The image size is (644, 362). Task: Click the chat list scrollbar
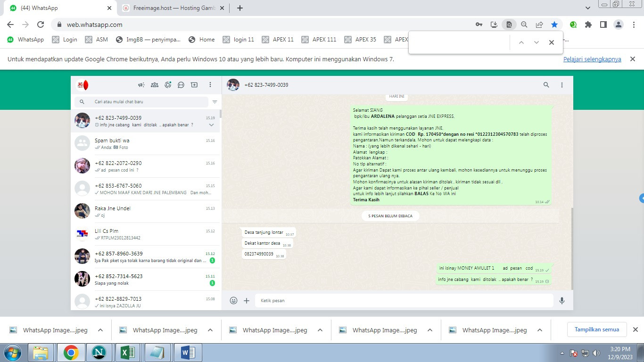(x=221, y=113)
